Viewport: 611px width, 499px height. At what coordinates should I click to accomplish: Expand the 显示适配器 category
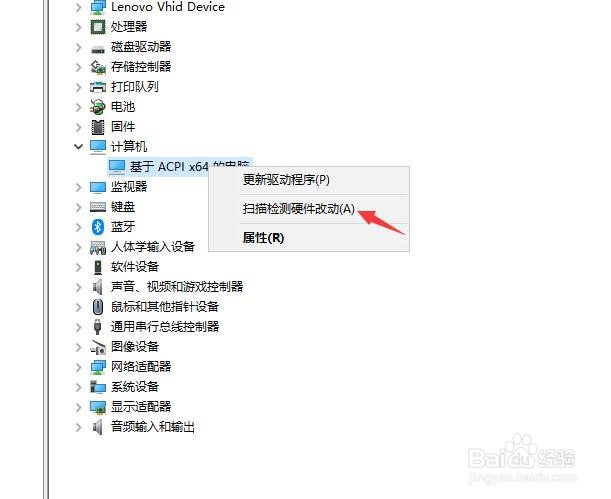coord(79,407)
